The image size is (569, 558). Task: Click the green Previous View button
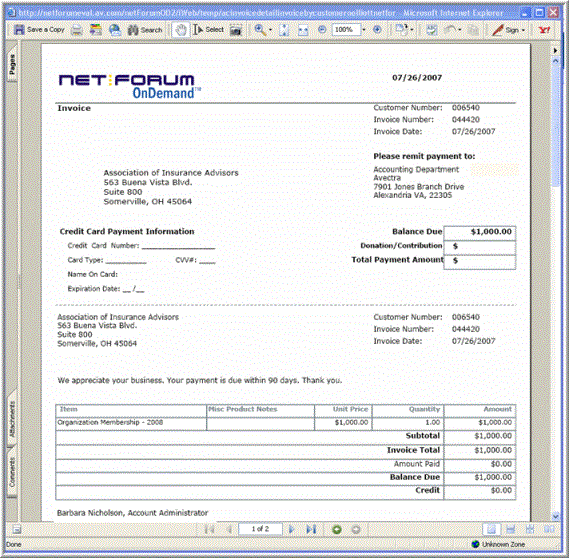point(337,530)
